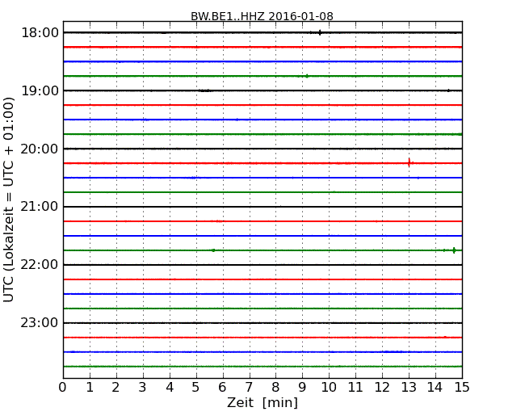Click the x-axis tick label 10
This screenshot has width=525, height=420.
click(329, 388)
